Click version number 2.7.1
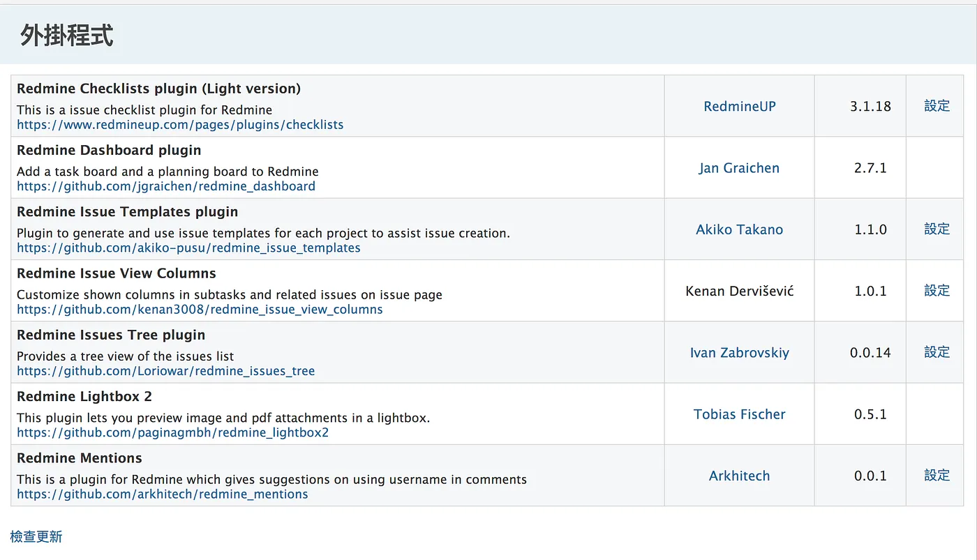The width and height of the screenshot is (977, 560). coord(870,168)
